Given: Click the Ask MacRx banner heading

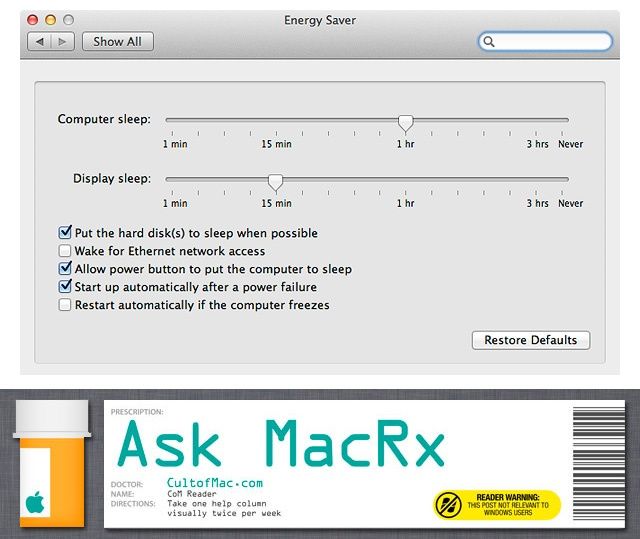Looking at the screenshot, I should 281,444.
